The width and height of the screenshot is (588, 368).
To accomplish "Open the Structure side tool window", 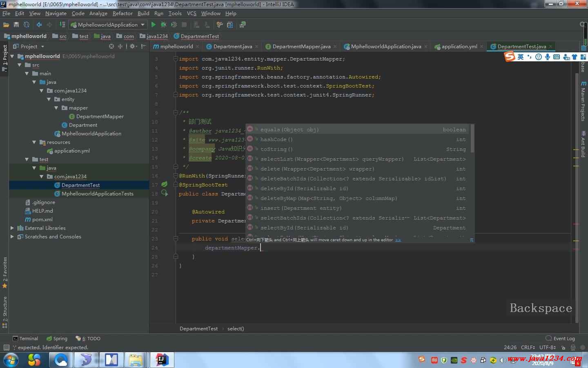I will (x=5, y=312).
